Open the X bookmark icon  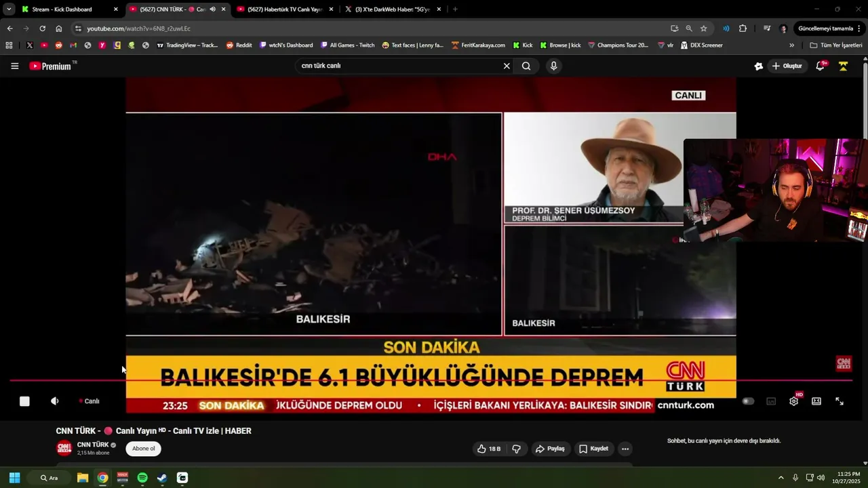(x=30, y=45)
